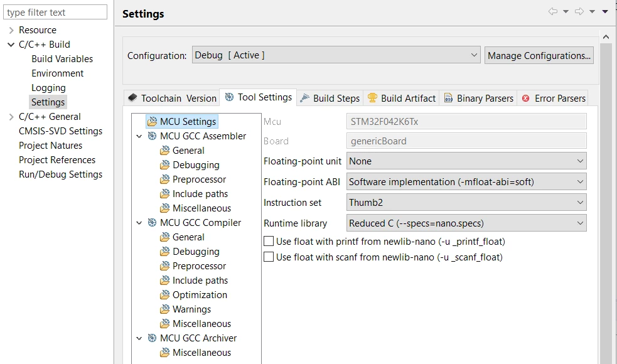The height and width of the screenshot is (364, 617).
Task: Open the Runtime library dropdown
Action: (466, 223)
